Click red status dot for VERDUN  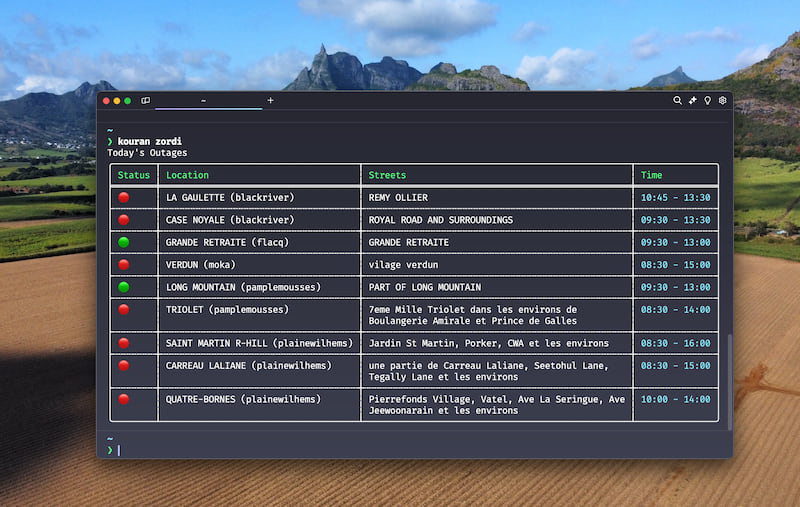(124, 264)
